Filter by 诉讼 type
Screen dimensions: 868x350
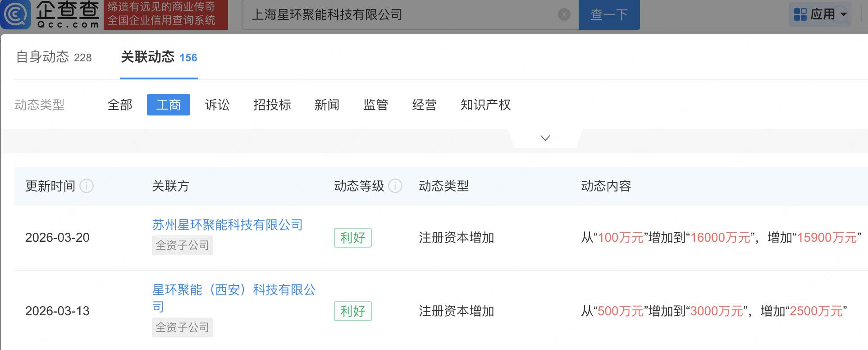[217, 105]
